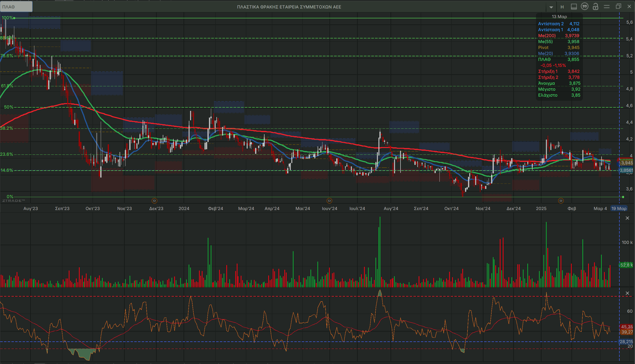Click the Ελάχιστο value in legend
This screenshot has height=364, width=635.
point(576,95)
